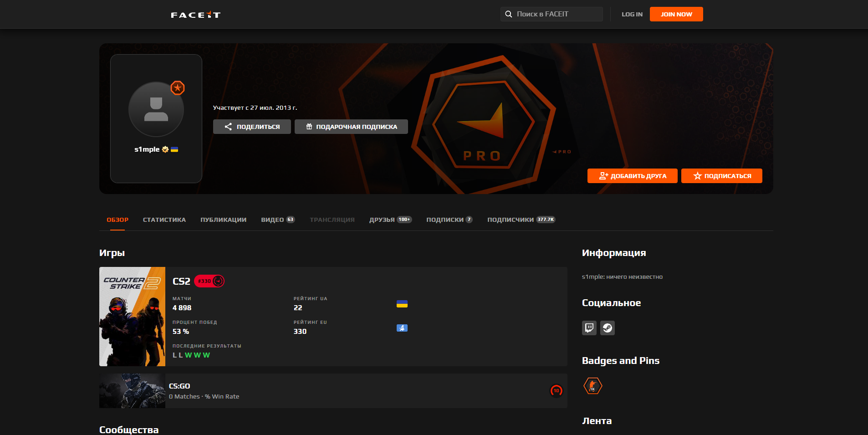Click "s1mple: ничего неизвестно" info text

pos(622,277)
